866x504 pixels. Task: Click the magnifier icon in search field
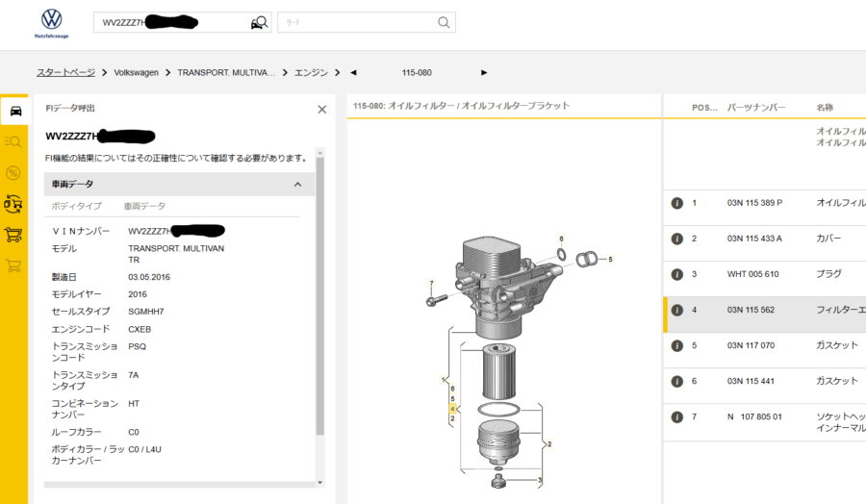pyautogui.click(x=444, y=23)
